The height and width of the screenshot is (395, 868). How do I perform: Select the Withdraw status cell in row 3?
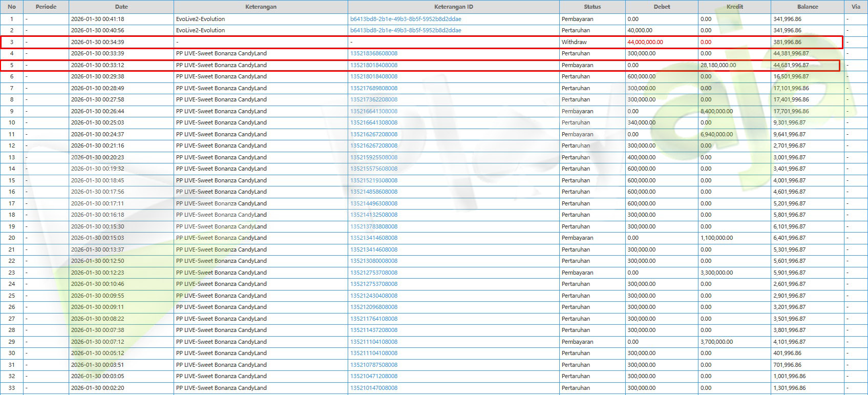[x=574, y=42]
